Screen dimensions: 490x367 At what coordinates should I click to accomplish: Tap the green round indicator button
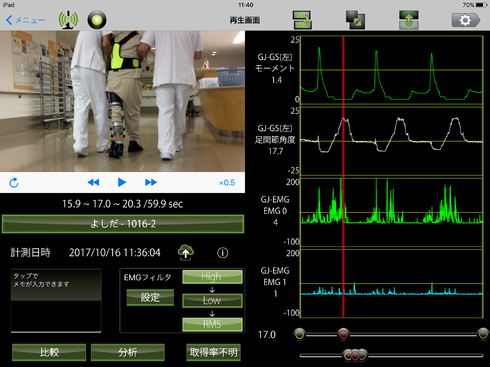(97, 20)
